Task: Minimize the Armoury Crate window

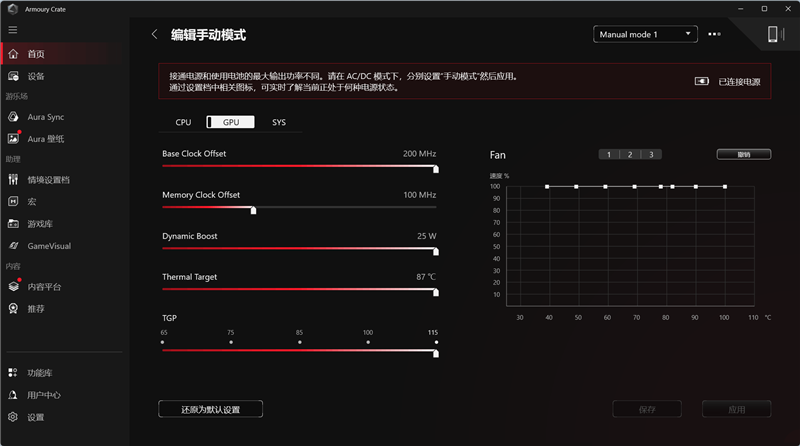Action: (740, 9)
